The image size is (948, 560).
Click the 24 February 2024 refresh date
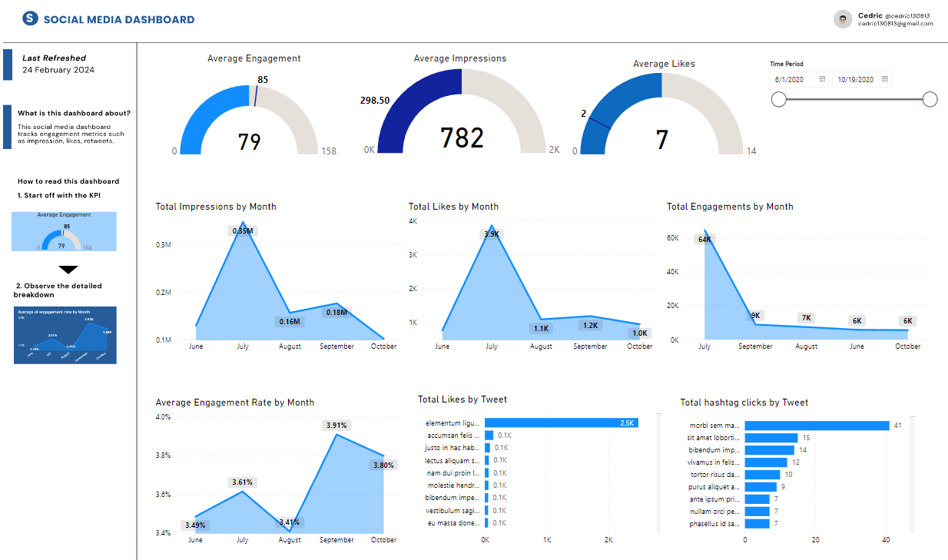[x=58, y=70]
